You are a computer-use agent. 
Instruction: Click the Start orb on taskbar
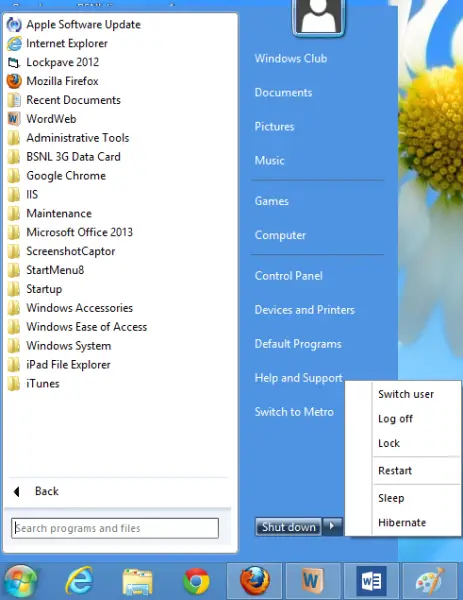[x=20, y=581]
